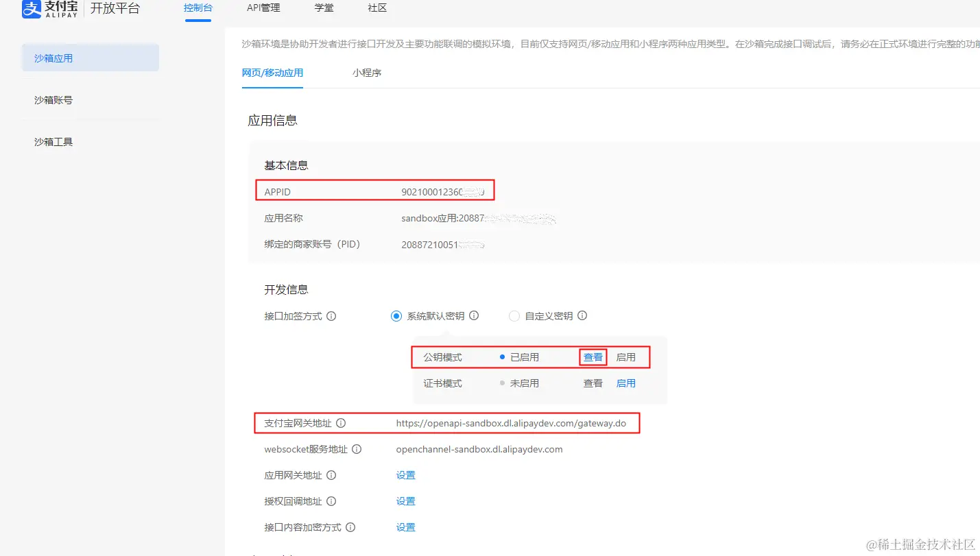Click 查看 for 证书模式

(x=593, y=383)
